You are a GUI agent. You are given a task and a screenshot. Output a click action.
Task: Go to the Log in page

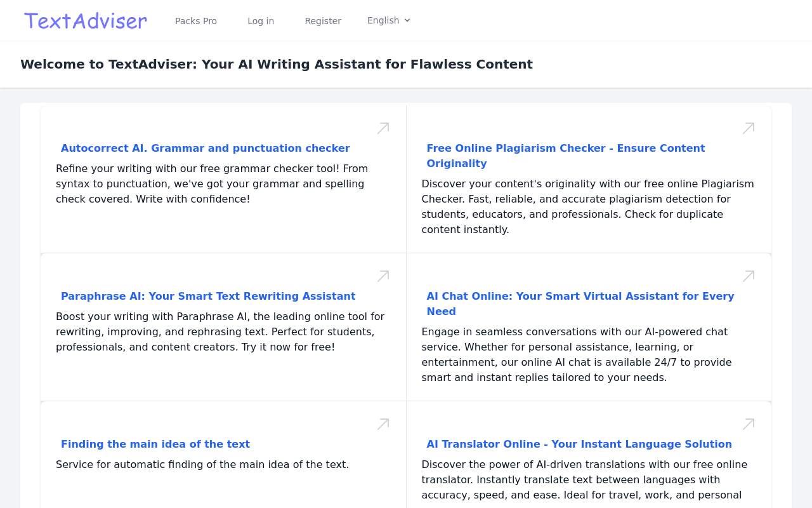(261, 21)
